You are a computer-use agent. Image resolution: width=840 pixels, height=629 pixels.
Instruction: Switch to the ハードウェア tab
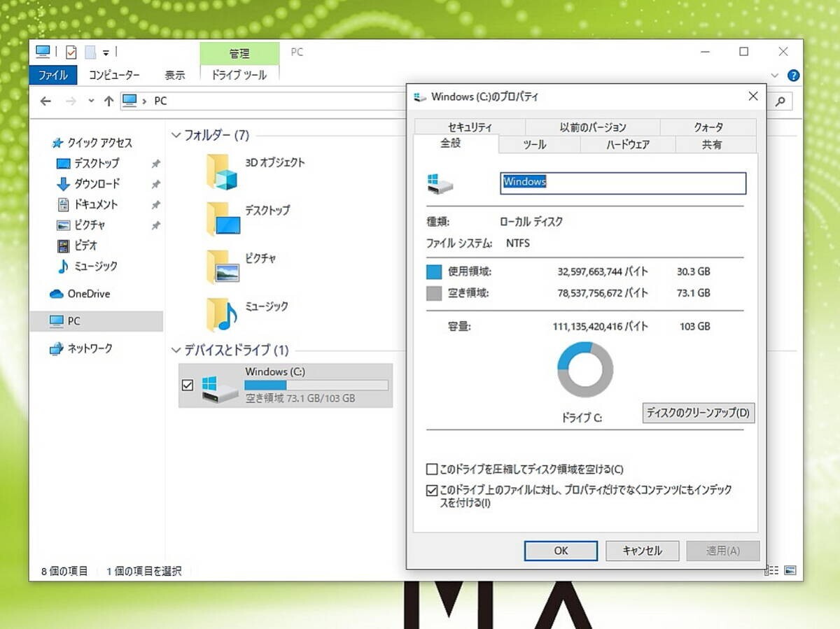pyautogui.click(x=628, y=145)
